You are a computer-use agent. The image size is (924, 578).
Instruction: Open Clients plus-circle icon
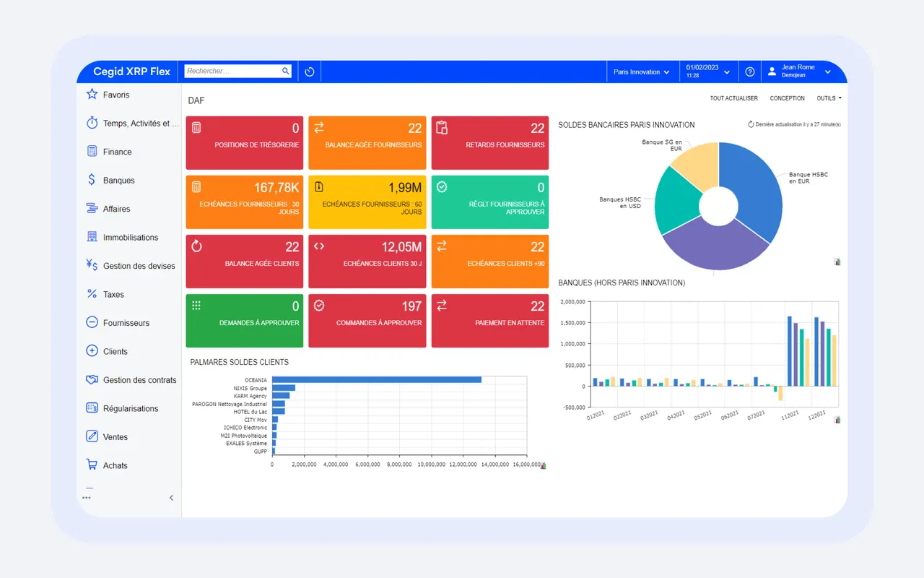point(92,351)
